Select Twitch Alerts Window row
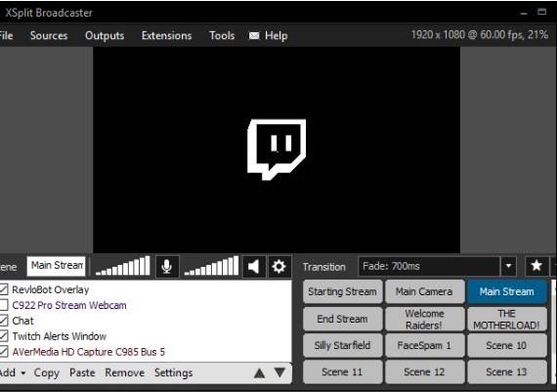The image size is (557, 392). tap(146, 336)
